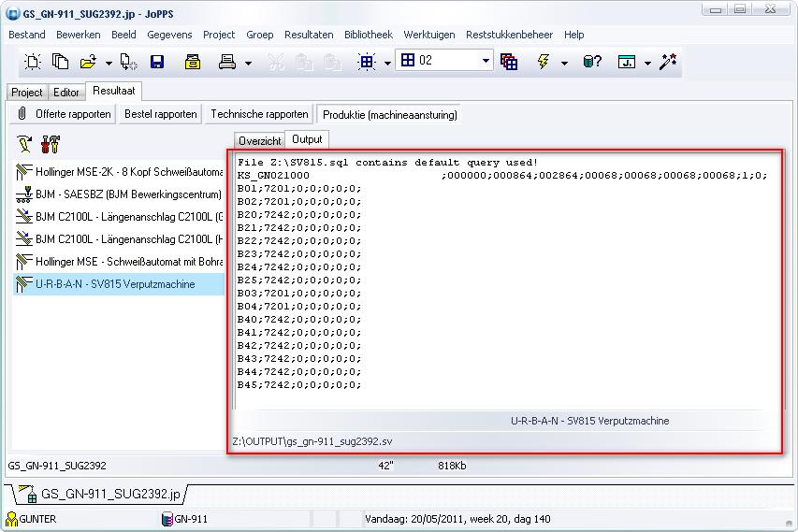The image size is (798, 532).
Task: Open the Resultaten menu
Action: point(309,35)
